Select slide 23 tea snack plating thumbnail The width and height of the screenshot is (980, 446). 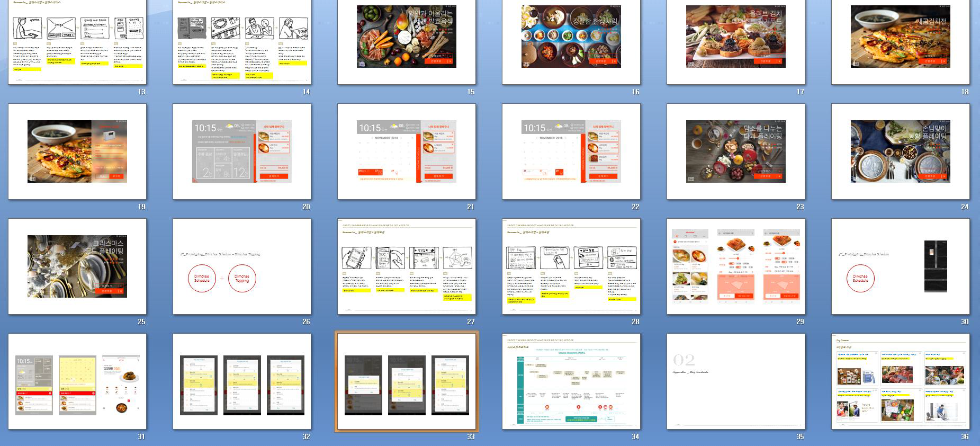pyautogui.click(x=736, y=151)
